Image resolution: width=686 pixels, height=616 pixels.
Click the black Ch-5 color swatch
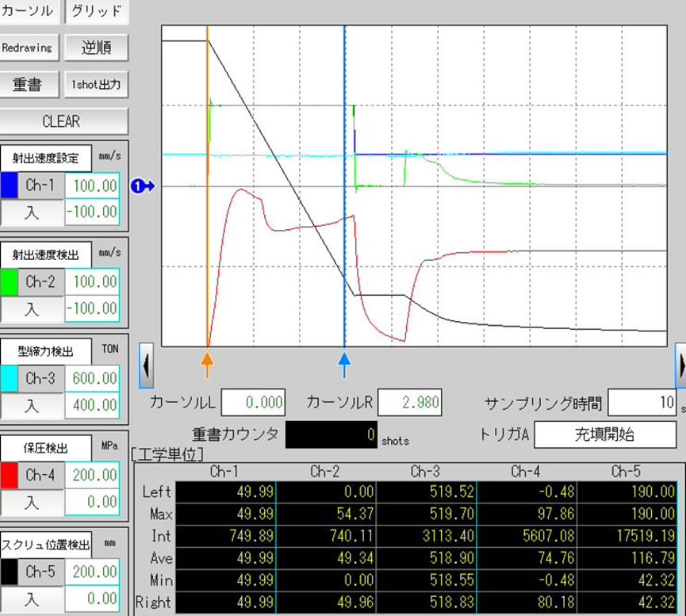(9, 572)
